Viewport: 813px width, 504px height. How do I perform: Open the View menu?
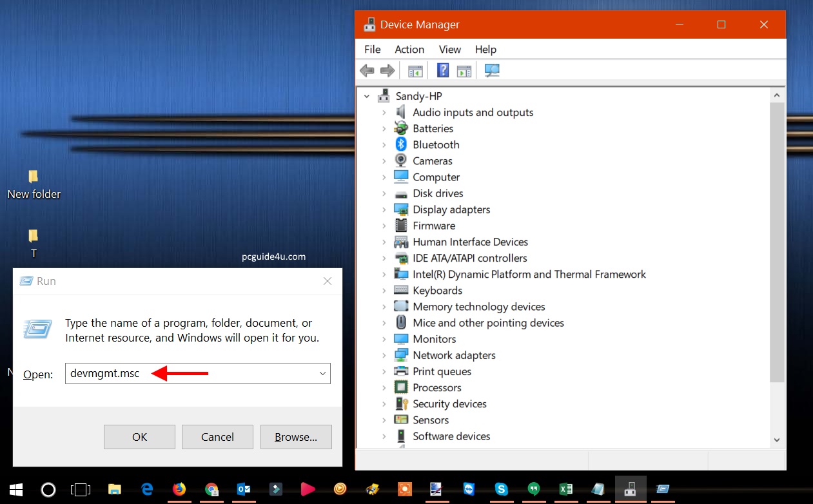[x=449, y=50]
